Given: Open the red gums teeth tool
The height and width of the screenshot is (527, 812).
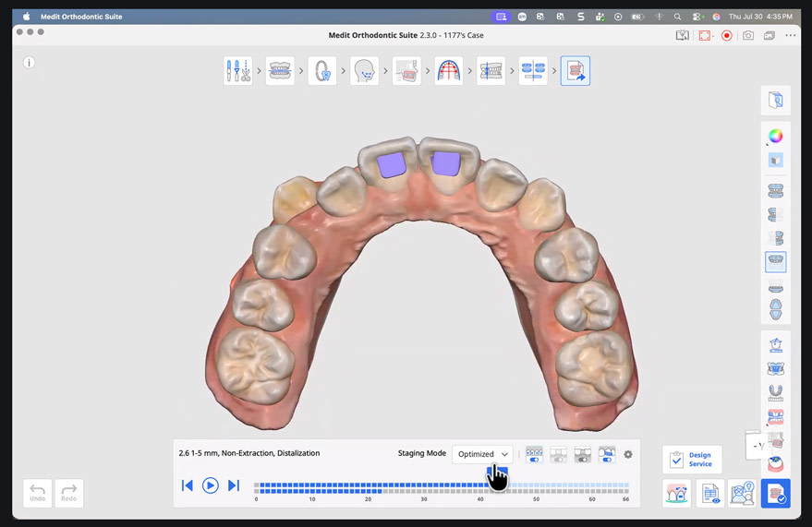Looking at the screenshot, I should tap(775, 416).
